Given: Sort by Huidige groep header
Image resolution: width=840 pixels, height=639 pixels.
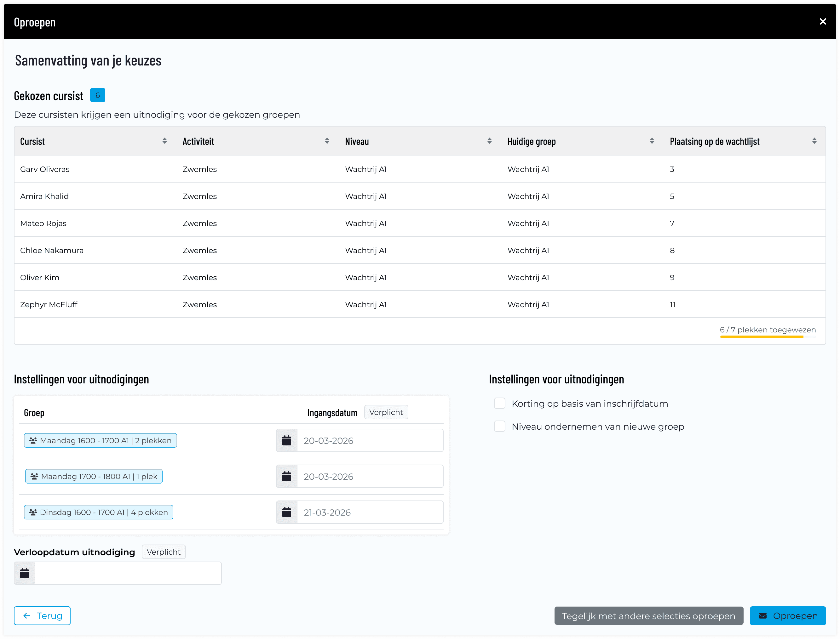Looking at the screenshot, I should [652, 141].
